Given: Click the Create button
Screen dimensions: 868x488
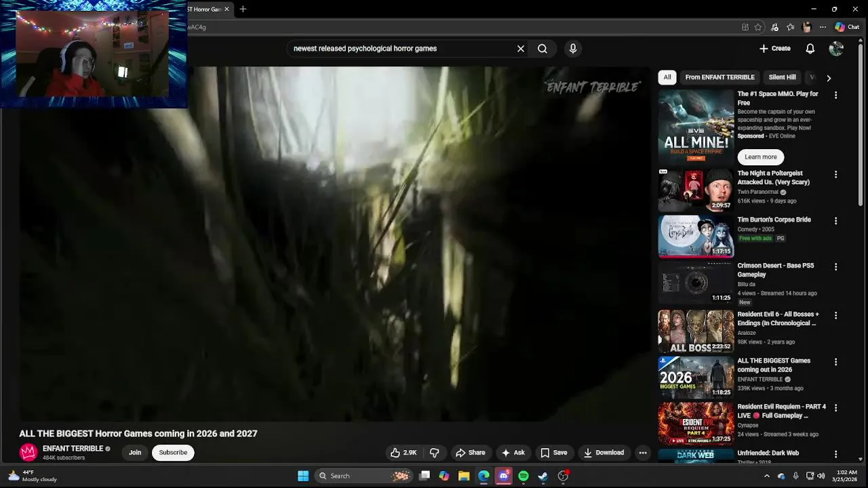Looking at the screenshot, I should coord(775,49).
